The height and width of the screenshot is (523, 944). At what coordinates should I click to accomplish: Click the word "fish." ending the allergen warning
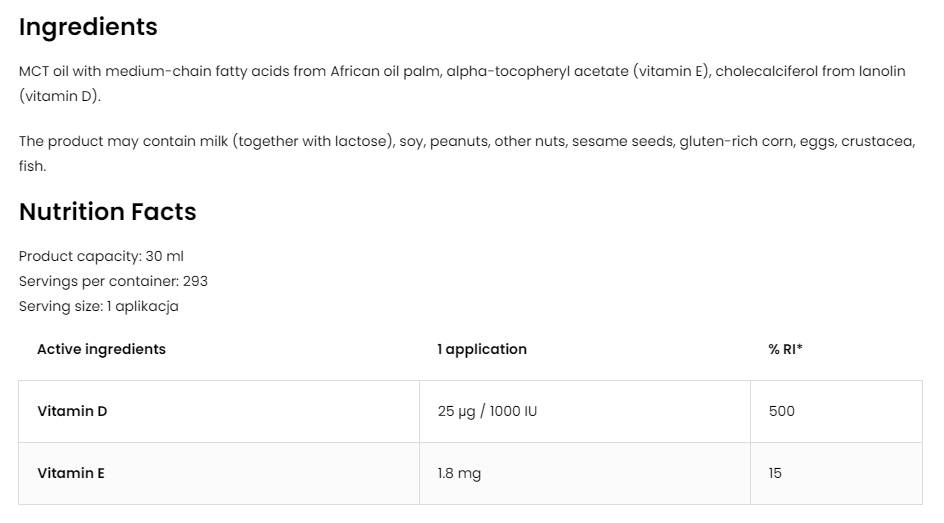[x=32, y=166]
